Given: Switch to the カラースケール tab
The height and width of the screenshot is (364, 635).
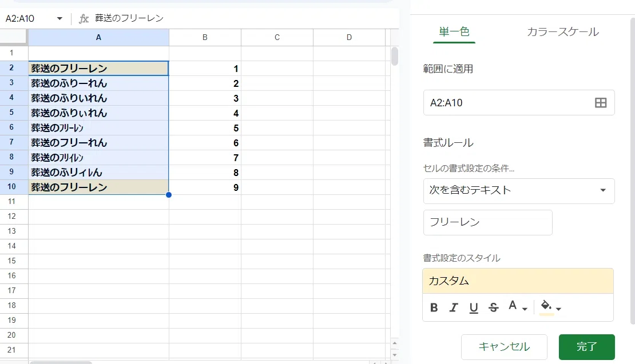Looking at the screenshot, I should coord(562,32).
